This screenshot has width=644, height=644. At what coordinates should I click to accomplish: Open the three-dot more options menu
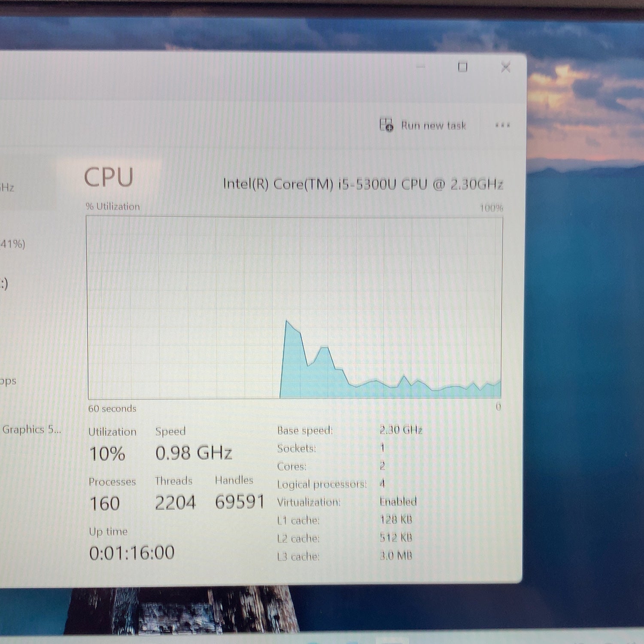pyautogui.click(x=502, y=125)
